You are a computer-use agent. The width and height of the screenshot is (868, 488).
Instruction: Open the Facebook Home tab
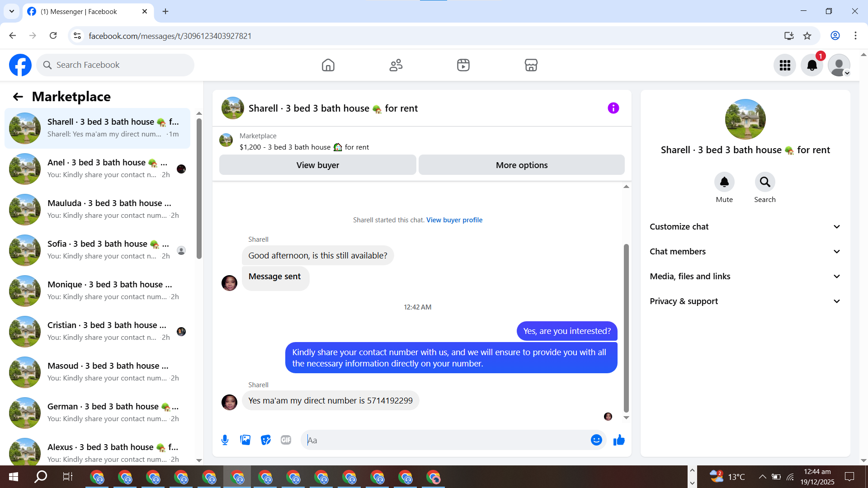point(328,66)
